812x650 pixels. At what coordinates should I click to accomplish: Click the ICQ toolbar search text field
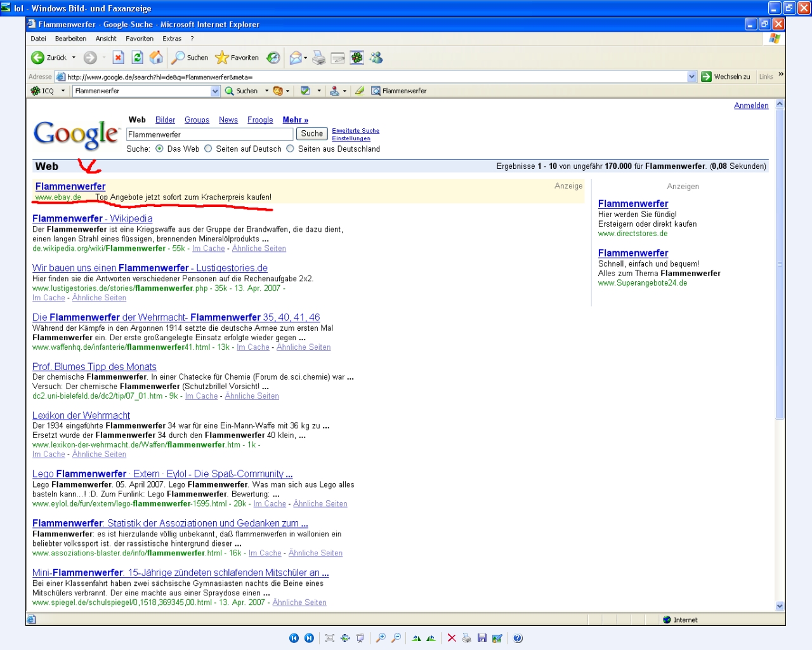point(142,91)
